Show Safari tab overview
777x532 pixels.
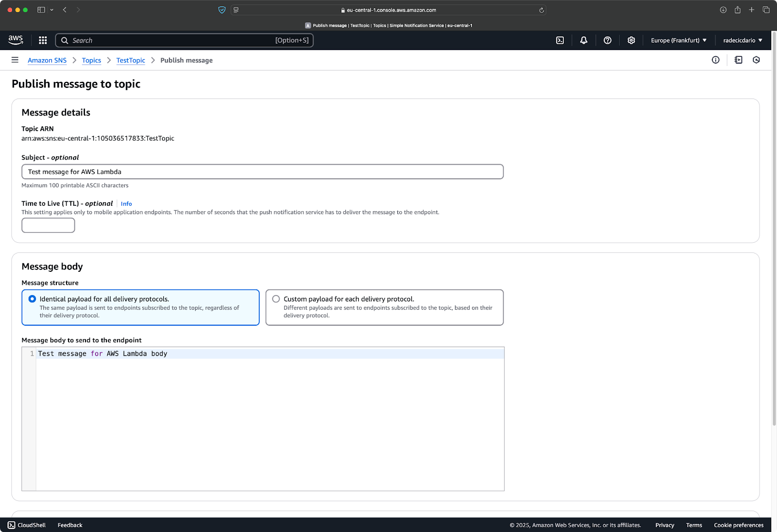point(766,10)
